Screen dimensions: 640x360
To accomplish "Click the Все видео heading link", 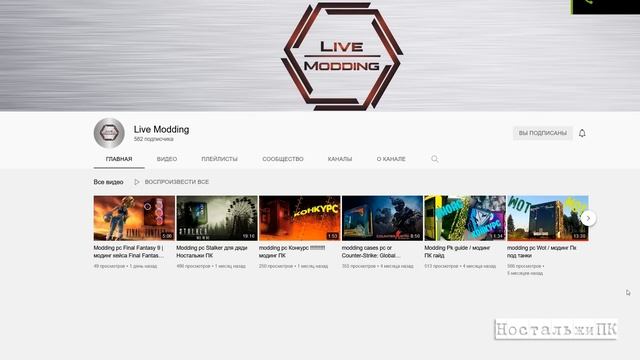I will [x=108, y=182].
